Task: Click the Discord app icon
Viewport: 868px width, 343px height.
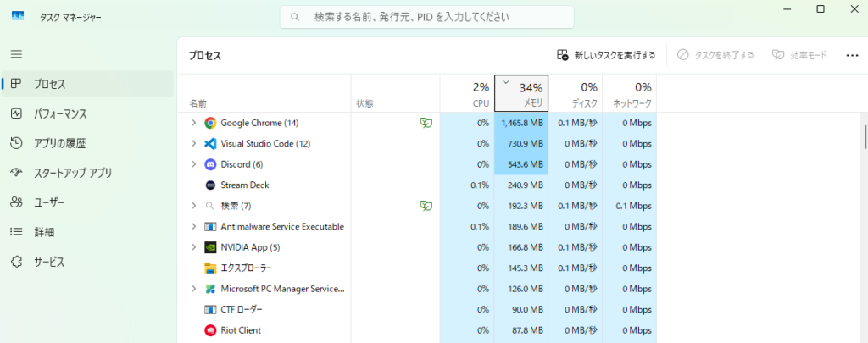Action: pyautogui.click(x=210, y=164)
